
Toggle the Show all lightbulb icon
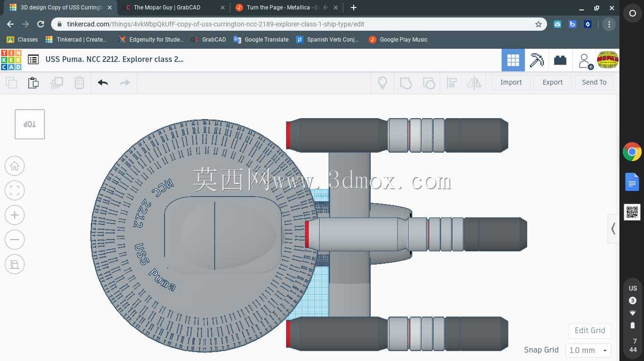pos(383,83)
